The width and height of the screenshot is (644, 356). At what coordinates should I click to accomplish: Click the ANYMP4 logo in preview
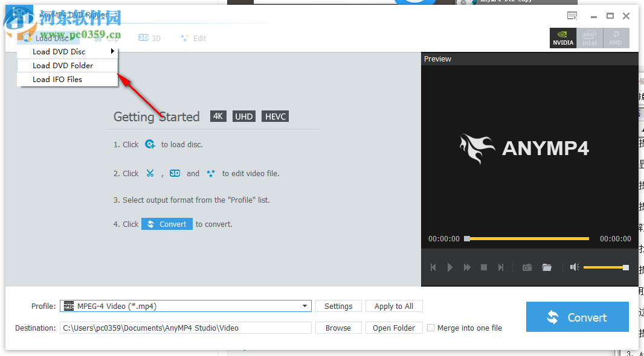pyautogui.click(x=524, y=148)
